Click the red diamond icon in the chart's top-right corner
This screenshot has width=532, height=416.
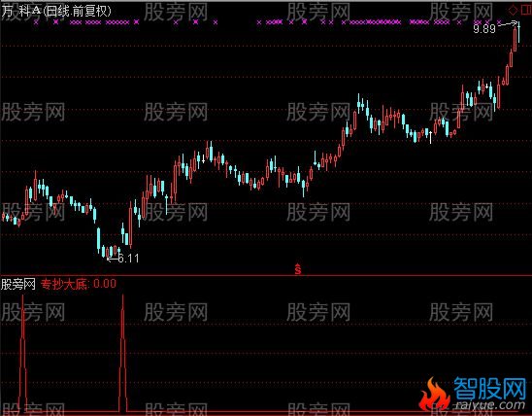point(514,10)
